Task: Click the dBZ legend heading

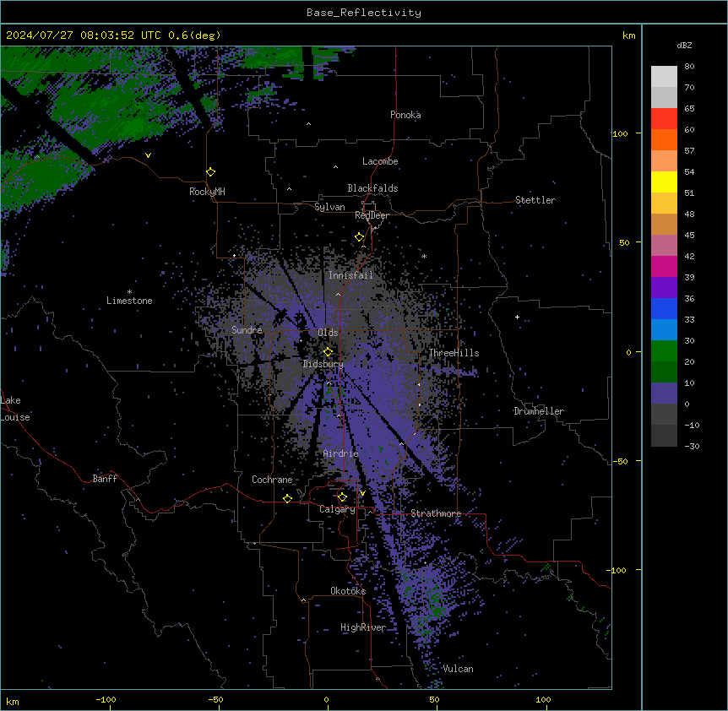Action: pos(684,46)
